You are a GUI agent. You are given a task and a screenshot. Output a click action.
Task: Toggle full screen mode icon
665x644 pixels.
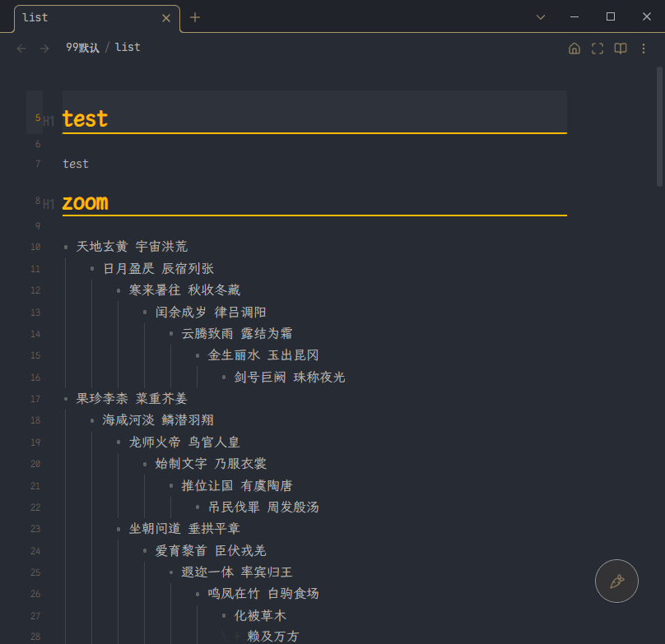598,49
